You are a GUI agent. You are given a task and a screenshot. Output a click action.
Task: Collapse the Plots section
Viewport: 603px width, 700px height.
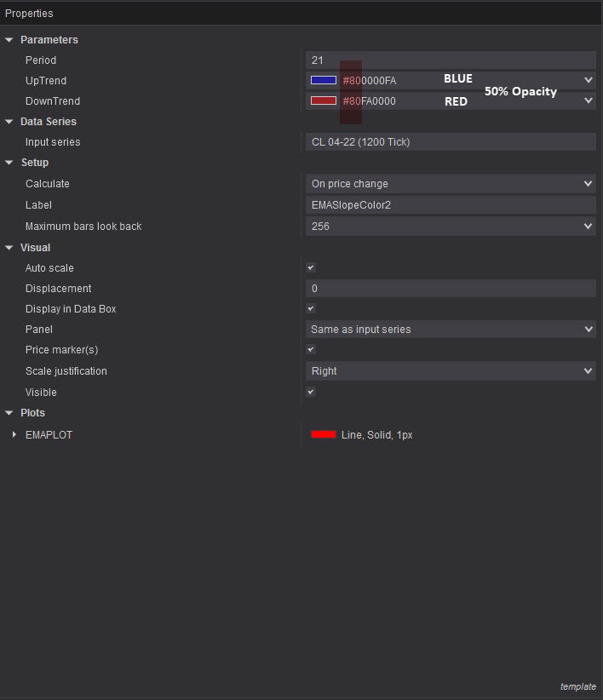pos(9,413)
